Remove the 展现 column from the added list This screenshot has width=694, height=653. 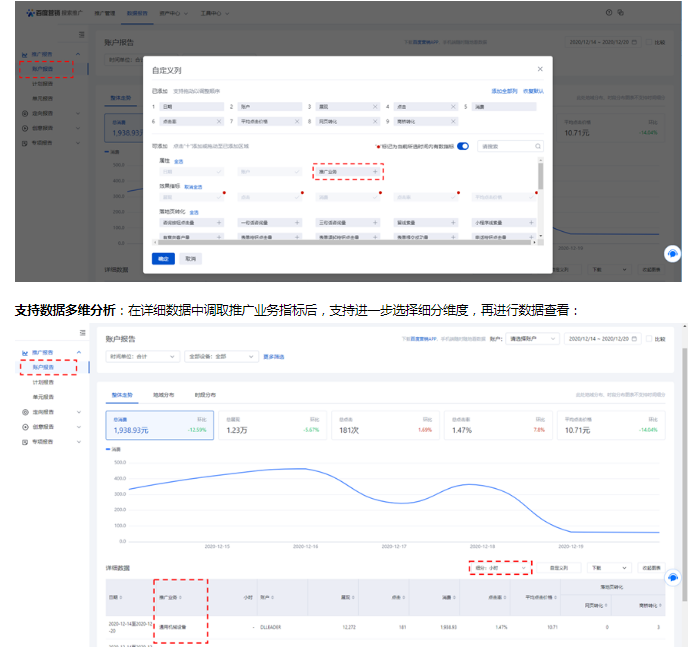(375, 107)
